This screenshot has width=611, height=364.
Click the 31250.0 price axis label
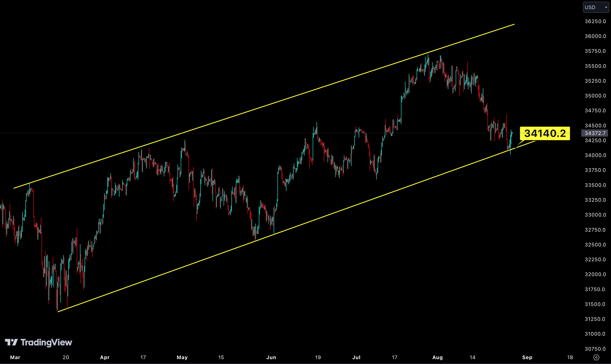[595, 319]
